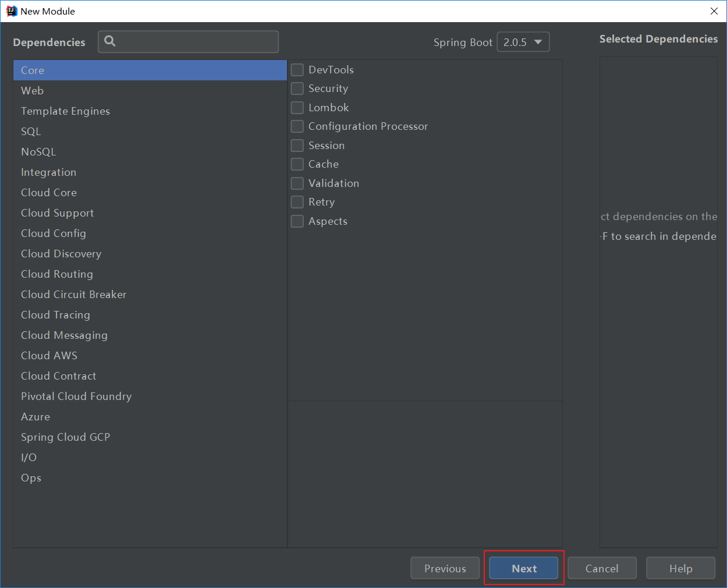The height and width of the screenshot is (588, 727).
Task: Choose the NoSQL category
Action: pyautogui.click(x=150, y=152)
